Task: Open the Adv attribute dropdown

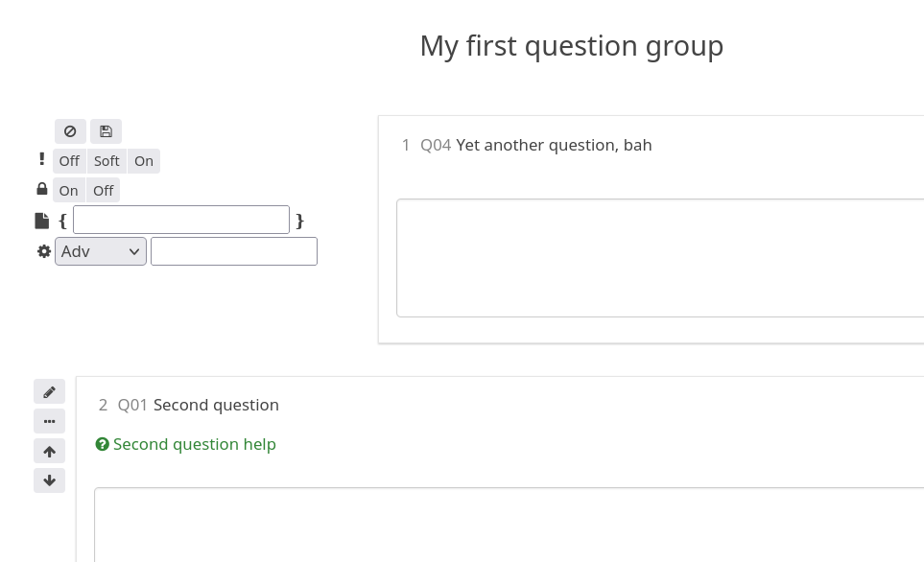Action: coord(101,251)
